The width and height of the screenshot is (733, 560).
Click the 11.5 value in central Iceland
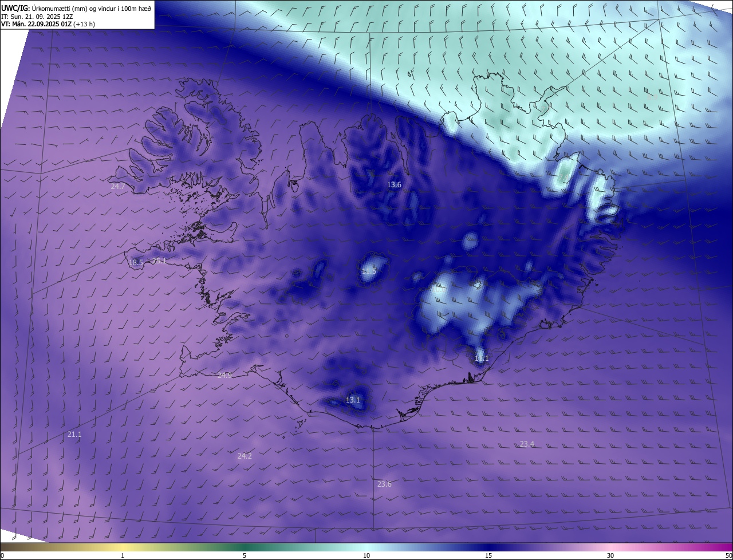[369, 271]
